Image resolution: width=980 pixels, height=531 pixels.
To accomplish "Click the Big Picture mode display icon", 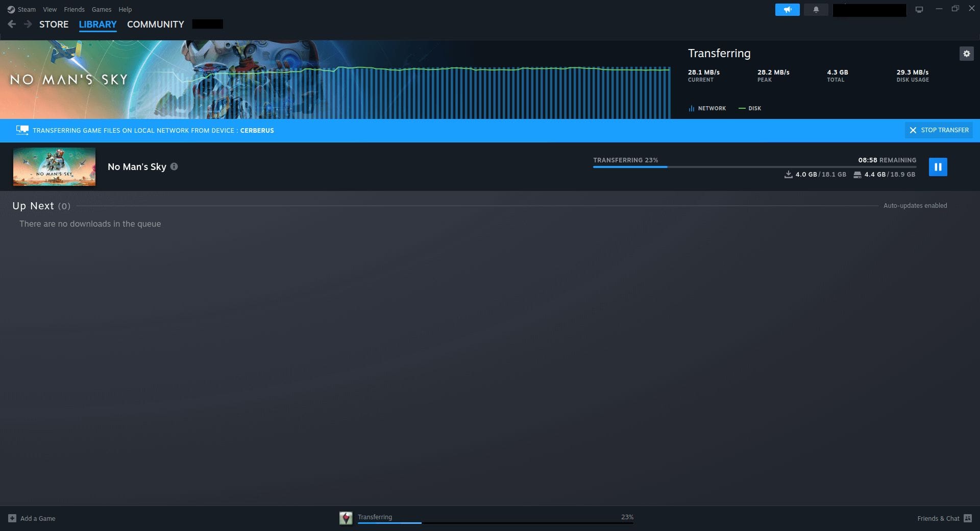I will click(919, 9).
